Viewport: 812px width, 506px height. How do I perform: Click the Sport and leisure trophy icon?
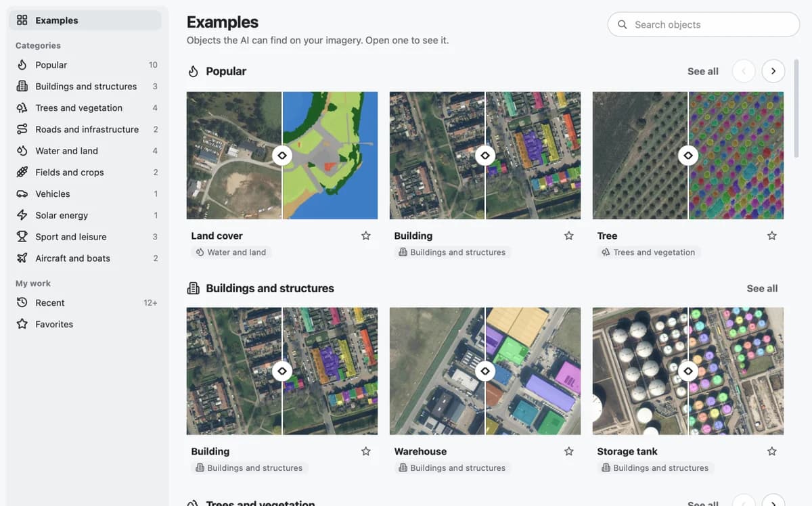click(22, 237)
